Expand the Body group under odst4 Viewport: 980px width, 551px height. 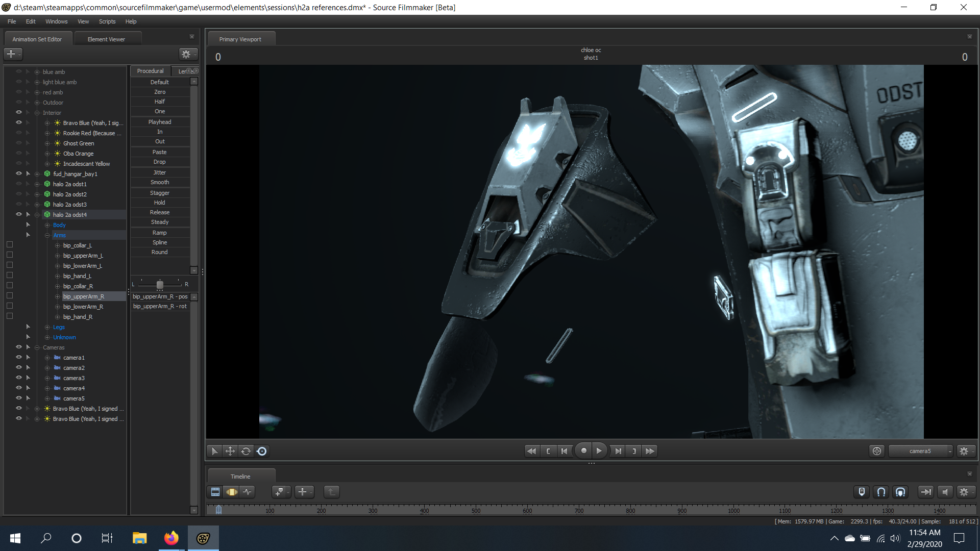click(47, 225)
